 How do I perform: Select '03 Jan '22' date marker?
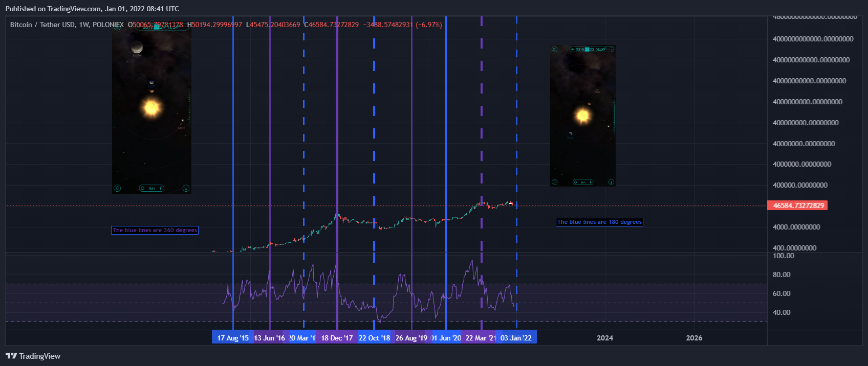click(x=516, y=337)
